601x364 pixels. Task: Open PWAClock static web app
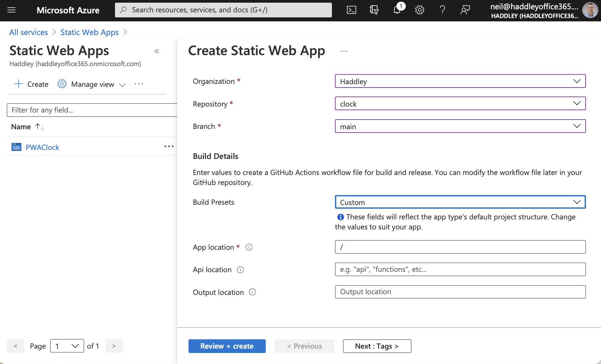point(42,147)
